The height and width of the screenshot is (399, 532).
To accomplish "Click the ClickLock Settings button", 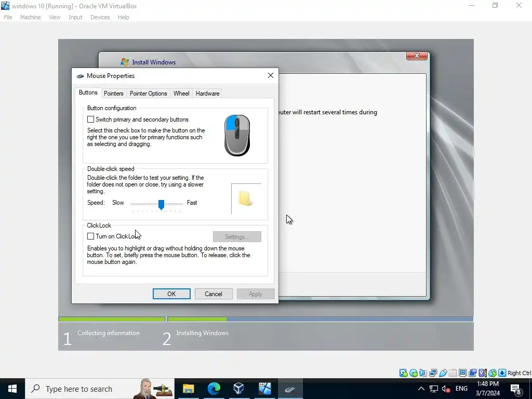I will point(237,236).
